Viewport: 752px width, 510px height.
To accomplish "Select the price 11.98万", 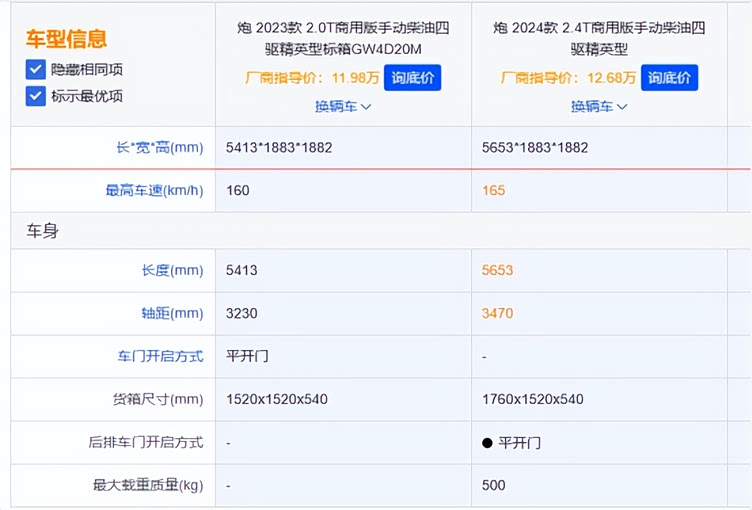I will pos(355,78).
